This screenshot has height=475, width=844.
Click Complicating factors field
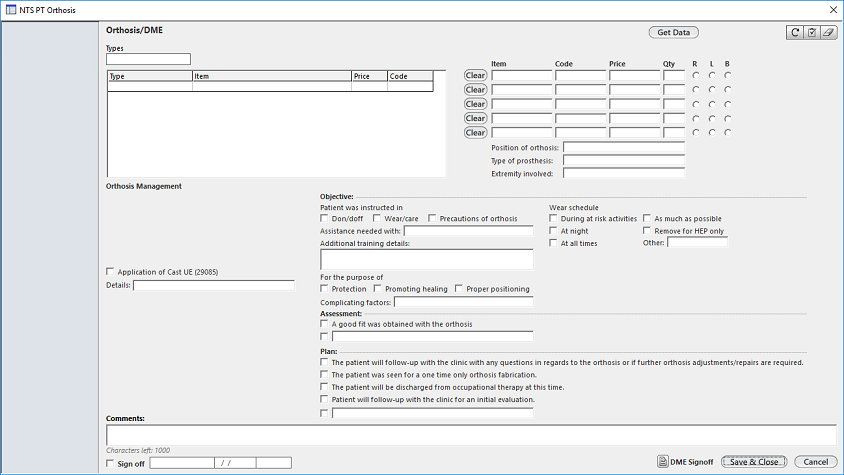point(463,302)
